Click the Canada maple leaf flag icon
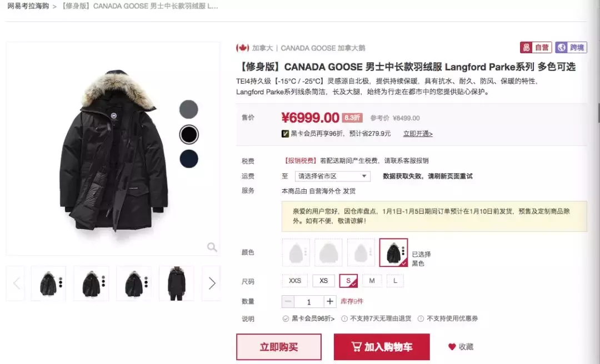 [243, 48]
